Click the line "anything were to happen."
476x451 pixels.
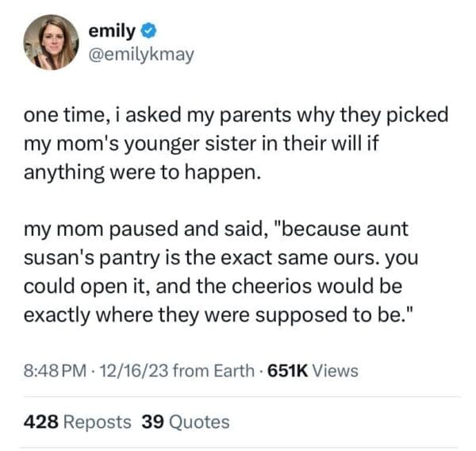pos(142,173)
